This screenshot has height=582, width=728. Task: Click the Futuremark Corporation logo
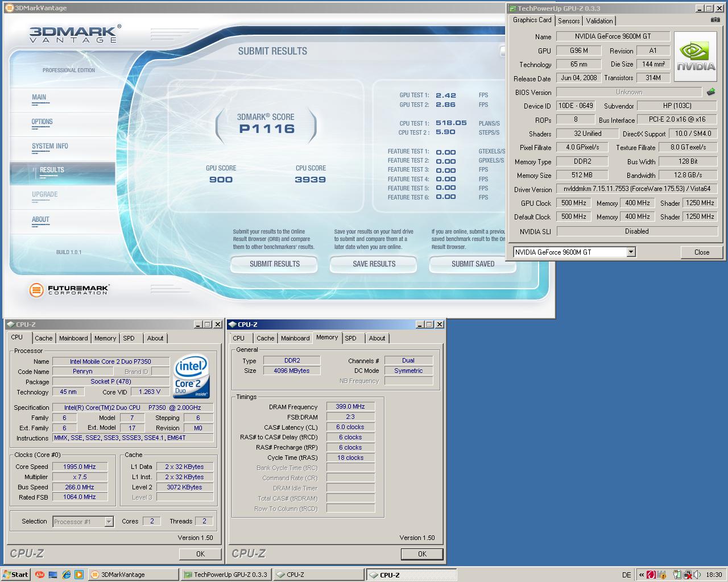(x=69, y=290)
